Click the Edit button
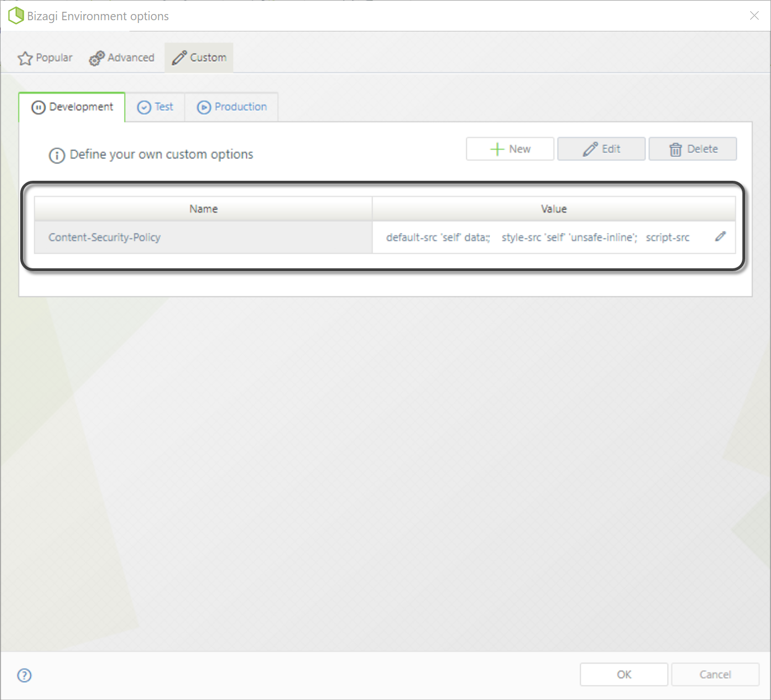 coord(602,149)
